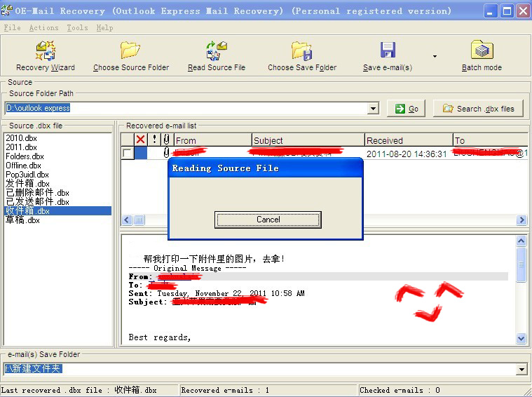
Task: Sort by the Received column header
Action: pos(409,140)
